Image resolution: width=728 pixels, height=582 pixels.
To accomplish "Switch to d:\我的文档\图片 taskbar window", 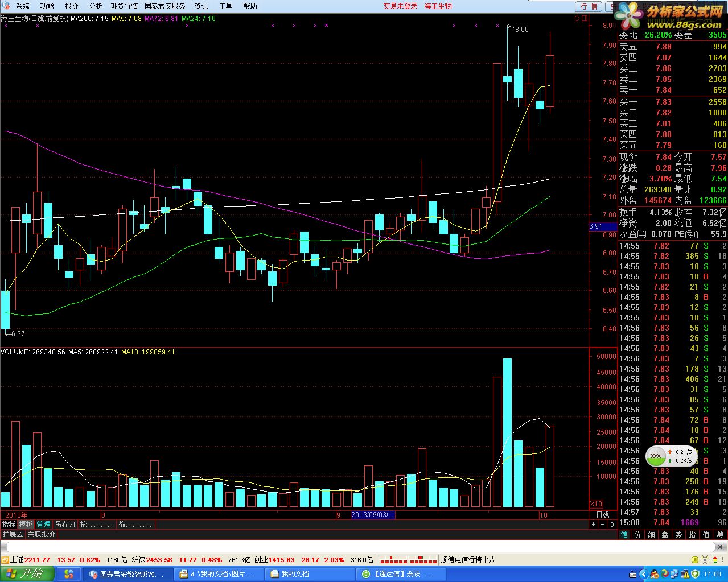I will (220, 574).
